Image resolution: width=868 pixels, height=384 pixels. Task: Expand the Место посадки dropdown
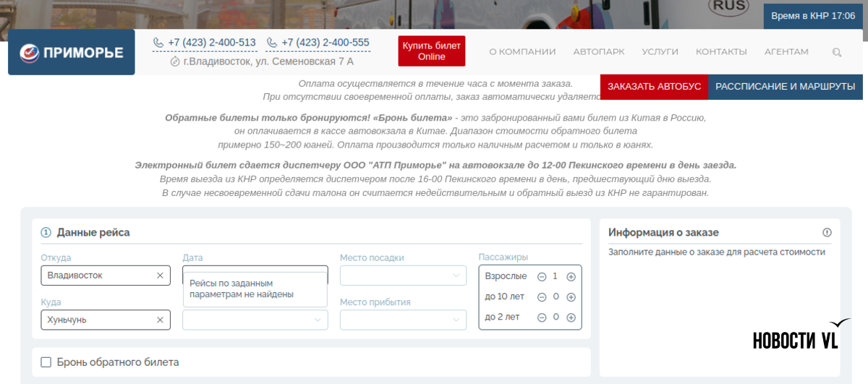(403, 276)
